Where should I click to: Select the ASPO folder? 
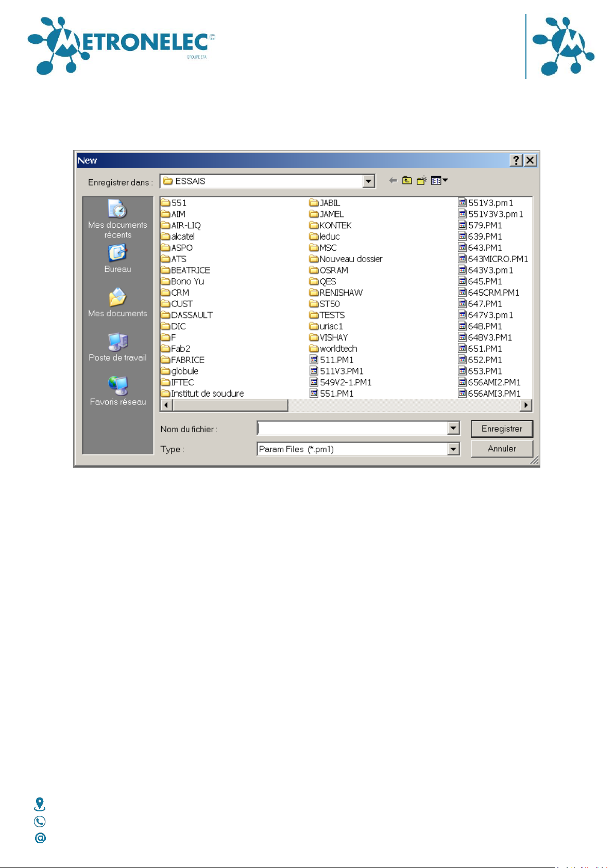tap(177, 248)
